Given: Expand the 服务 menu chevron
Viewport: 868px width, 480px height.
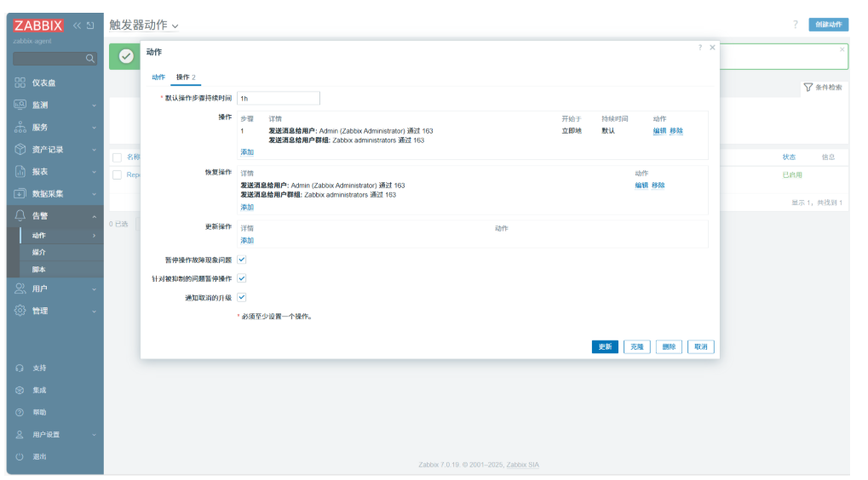Looking at the screenshot, I should click(x=94, y=127).
